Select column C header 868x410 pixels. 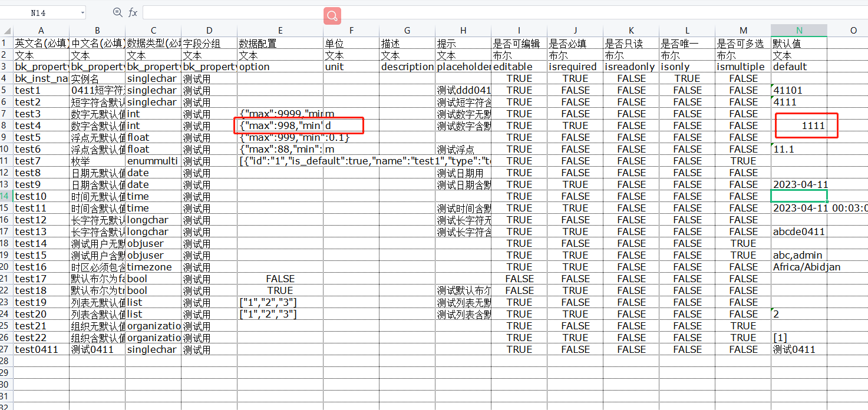pyautogui.click(x=153, y=31)
